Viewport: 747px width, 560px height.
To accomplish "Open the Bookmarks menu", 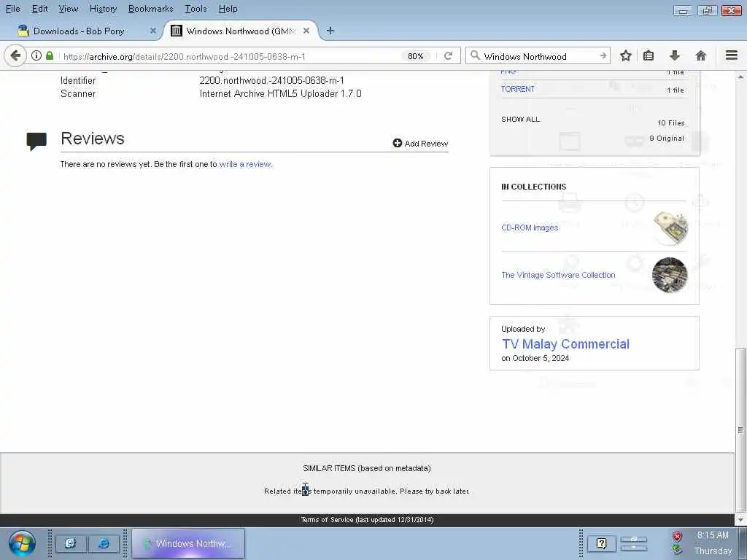I will click(150, 9).
